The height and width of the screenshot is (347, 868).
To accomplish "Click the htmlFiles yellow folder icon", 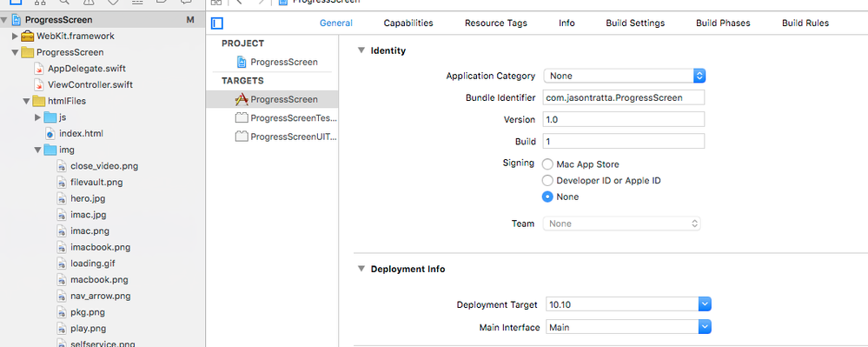I will coord(39,101).
